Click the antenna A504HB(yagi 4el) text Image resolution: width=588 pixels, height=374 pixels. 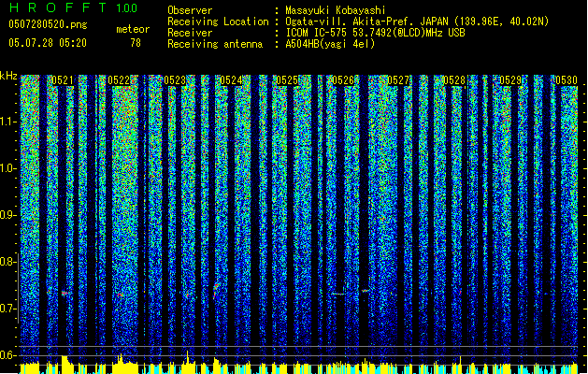[x=330, y=44]
